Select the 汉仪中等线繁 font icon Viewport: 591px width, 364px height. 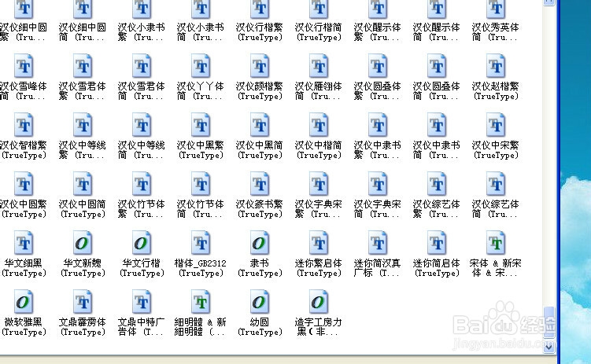tap(83, 125)
